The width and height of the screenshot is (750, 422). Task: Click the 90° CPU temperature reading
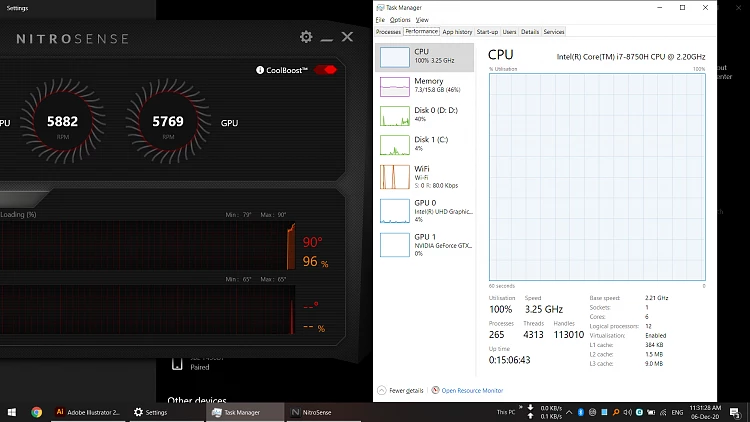coord(312,242)
